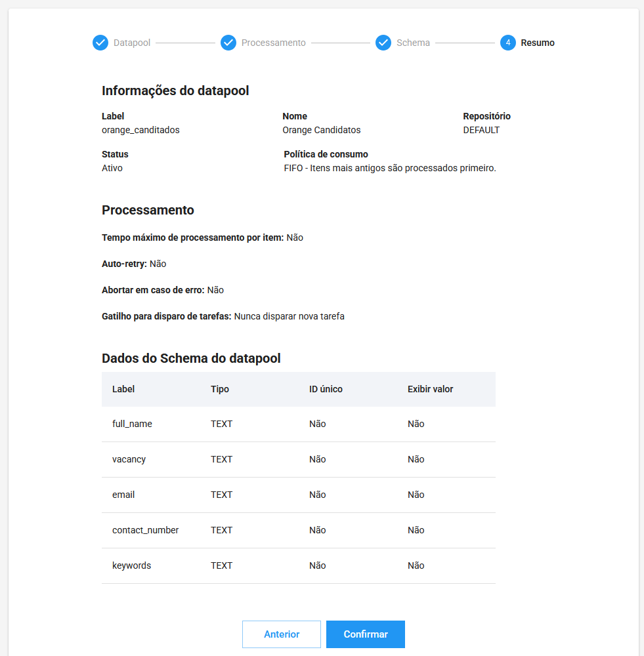The height and width of the screenshot is (656, 644).
Task: Select the keywords schema row
Action: coord(131,565)
